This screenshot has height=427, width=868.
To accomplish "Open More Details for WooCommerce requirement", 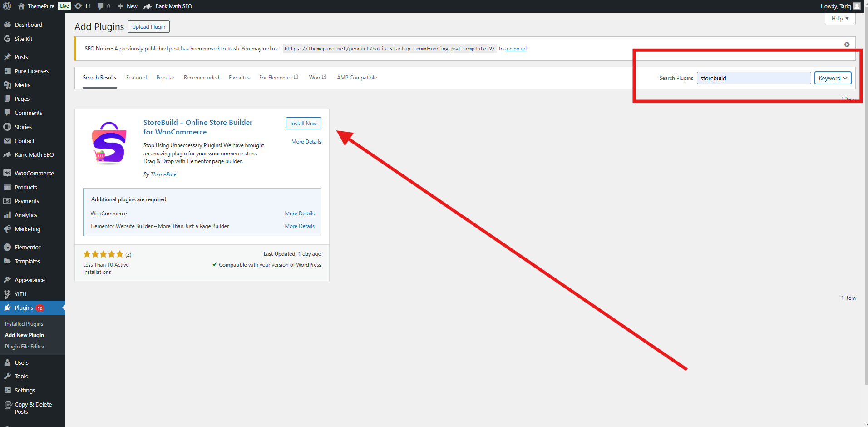I will point(300,213).
